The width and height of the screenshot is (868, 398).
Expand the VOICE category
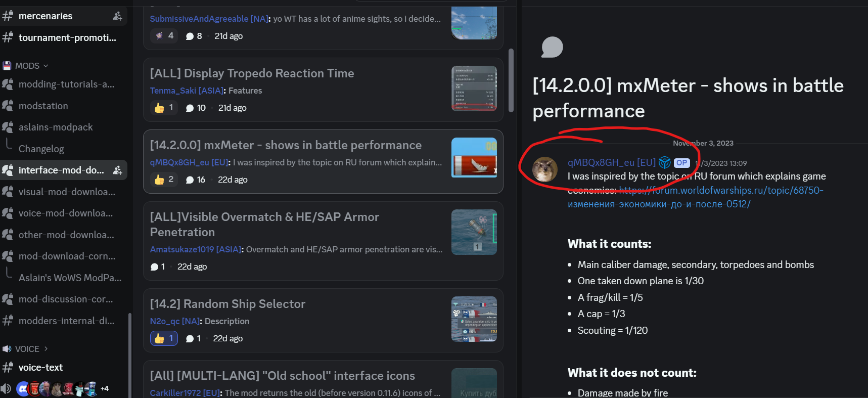tap(26, 349)
